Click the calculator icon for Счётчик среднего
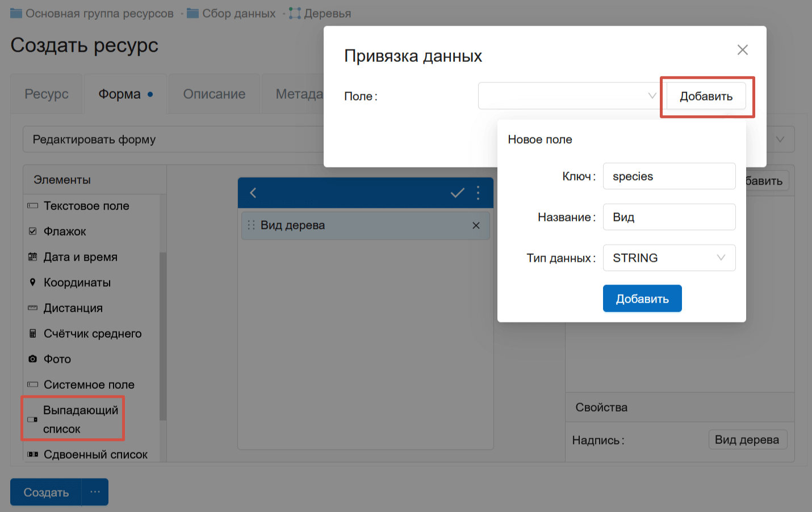Image resolution: width=812 pixels, height=512 pixels. [33, 333]
